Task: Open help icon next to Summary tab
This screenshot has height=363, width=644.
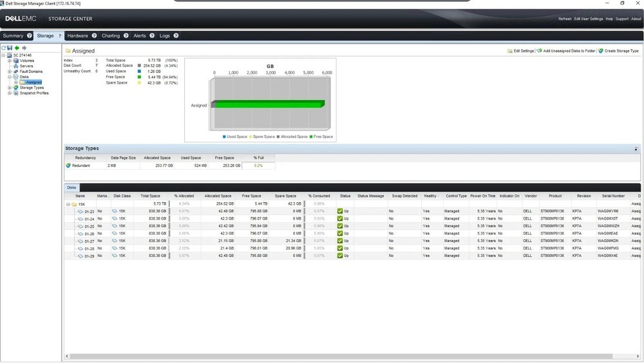Action: coord(30,36)
